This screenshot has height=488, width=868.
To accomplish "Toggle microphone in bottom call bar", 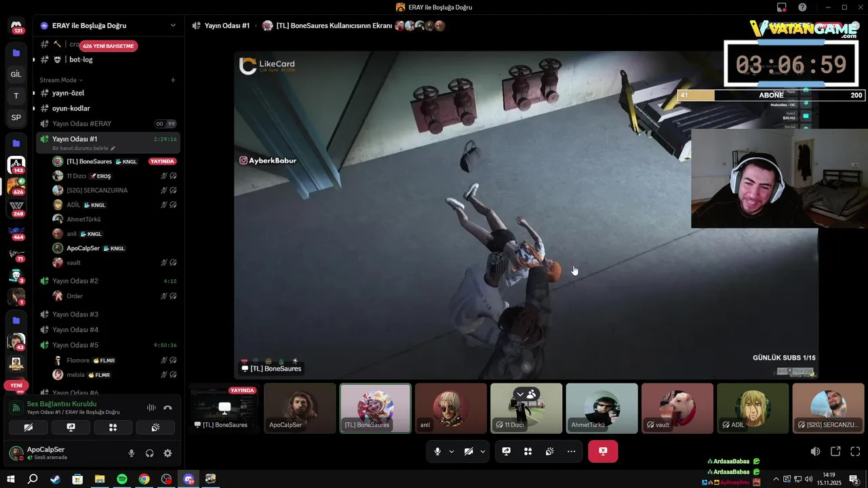I will (437, 451).
